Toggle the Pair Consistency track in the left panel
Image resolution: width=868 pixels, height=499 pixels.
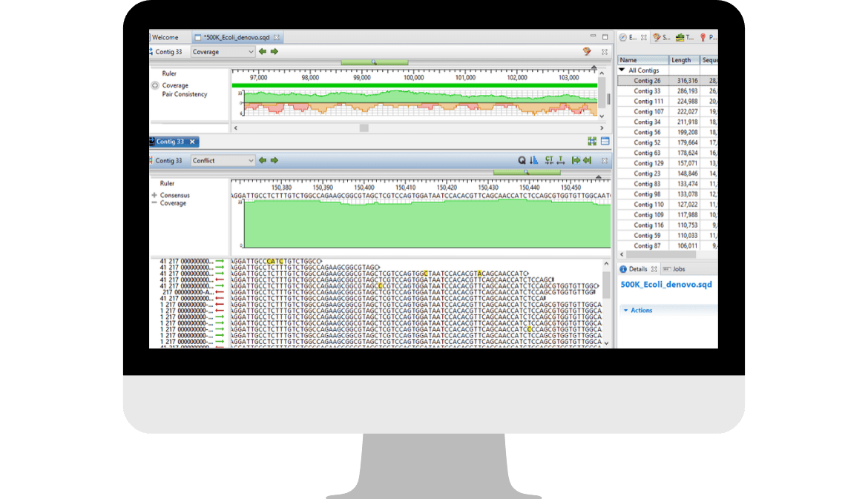pos(186,94)
